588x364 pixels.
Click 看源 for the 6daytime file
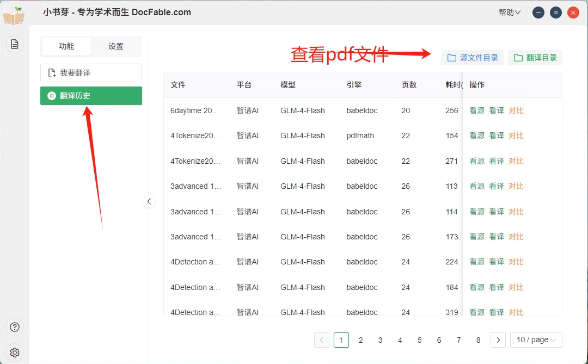point(476,110)
